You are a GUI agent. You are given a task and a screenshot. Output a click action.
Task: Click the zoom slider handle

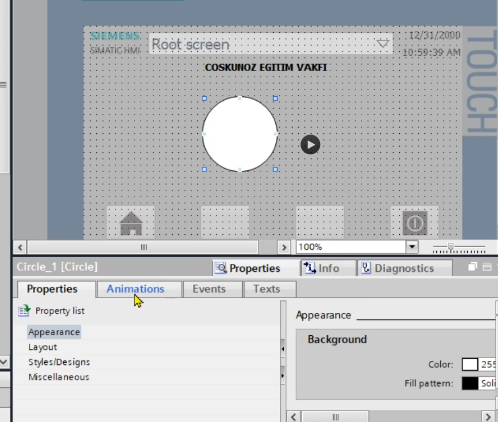click(451, 247)
